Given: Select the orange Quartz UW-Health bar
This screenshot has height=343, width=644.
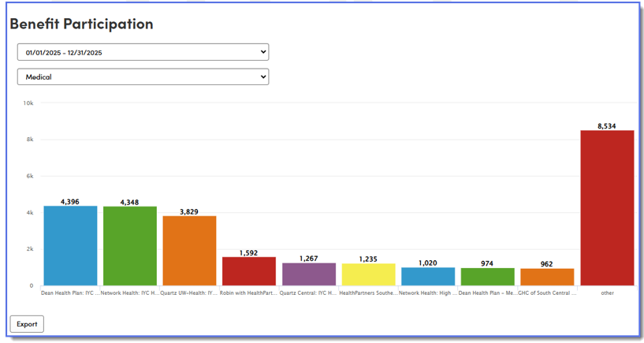Looking at the screenshot, I should click(189, 251).
